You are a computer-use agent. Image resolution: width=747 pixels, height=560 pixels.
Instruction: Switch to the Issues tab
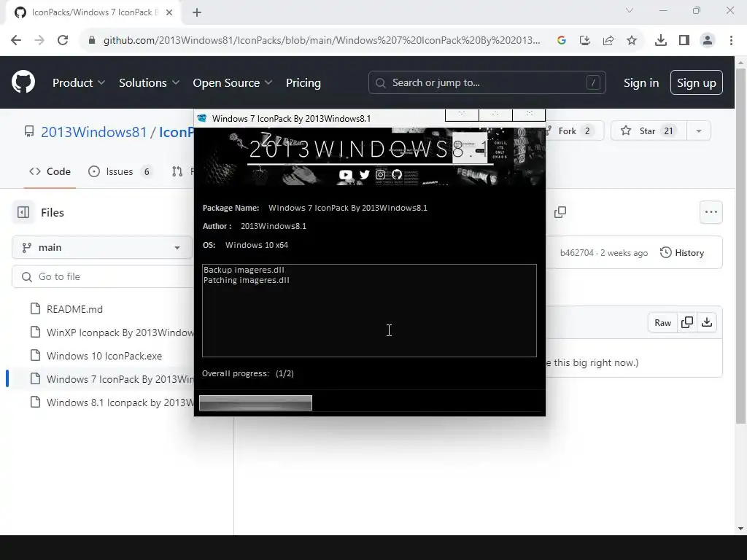click(120, 171)
